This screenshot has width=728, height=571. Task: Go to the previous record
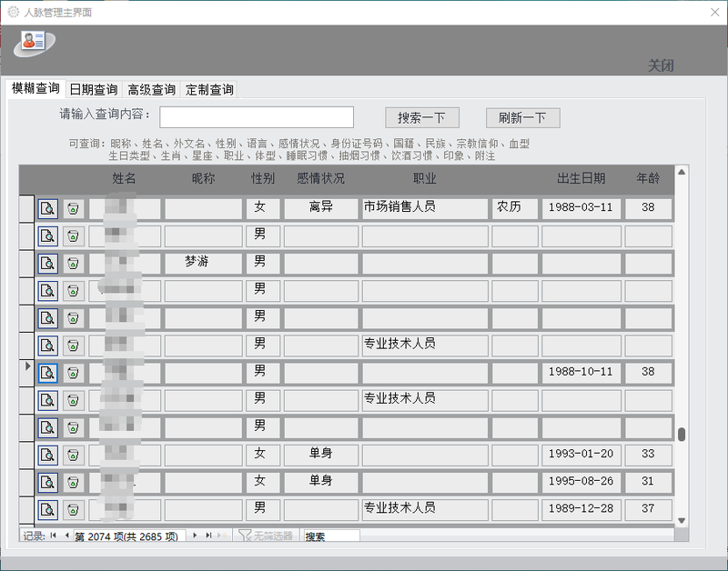pos(66,536)
